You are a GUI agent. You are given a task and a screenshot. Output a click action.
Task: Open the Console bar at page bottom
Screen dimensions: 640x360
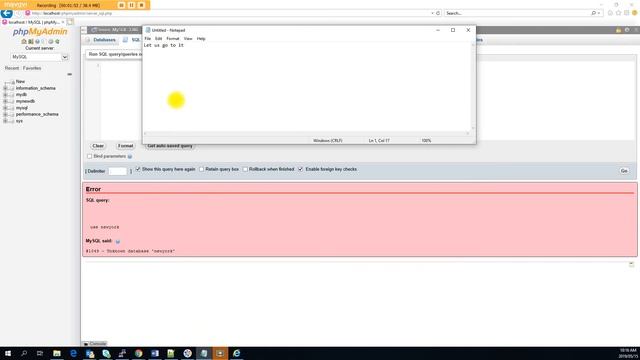[x=95, y=344]
